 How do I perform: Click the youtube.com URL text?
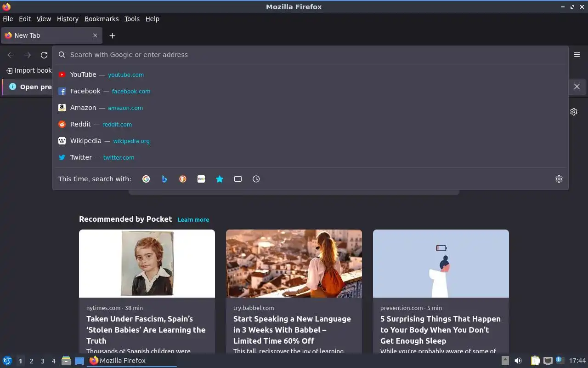(126, 75)
